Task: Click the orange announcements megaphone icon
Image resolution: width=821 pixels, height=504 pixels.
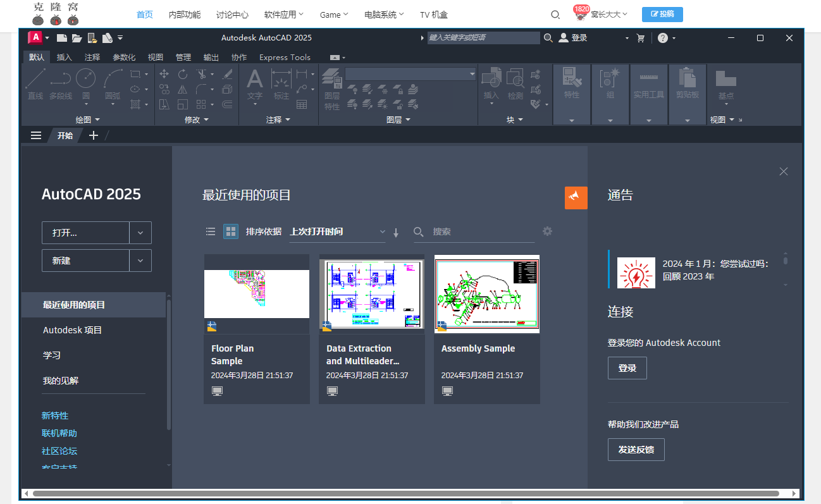Action: point(576,198)
